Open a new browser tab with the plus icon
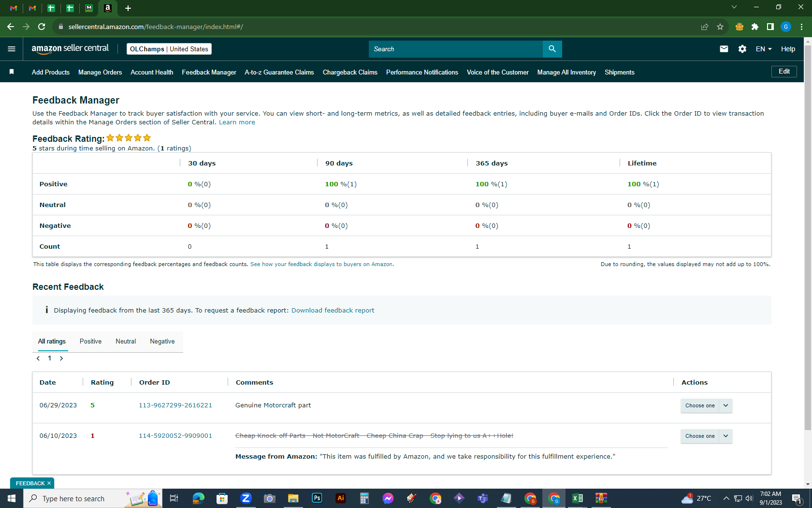Viewport: 812px width, 508px height. pos(128,8)
